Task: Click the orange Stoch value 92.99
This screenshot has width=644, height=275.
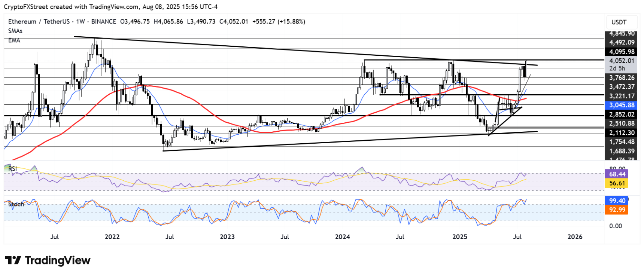Action: (x=617, y=210)
